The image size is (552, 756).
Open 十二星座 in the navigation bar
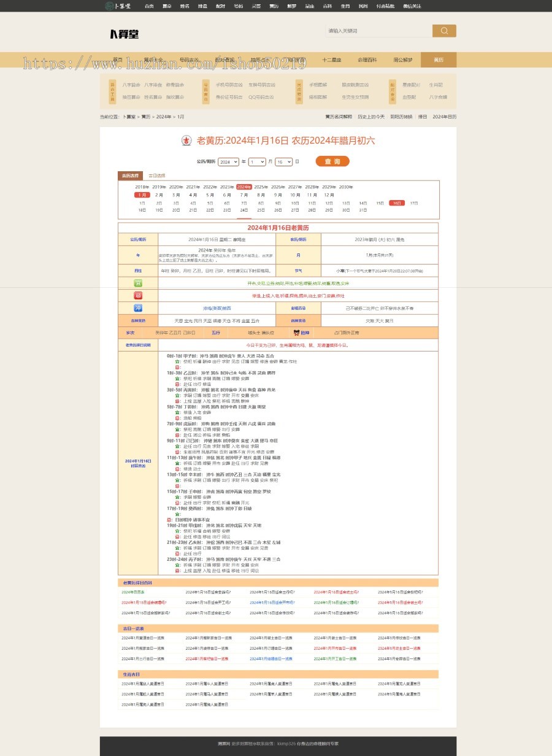[332, 60]
